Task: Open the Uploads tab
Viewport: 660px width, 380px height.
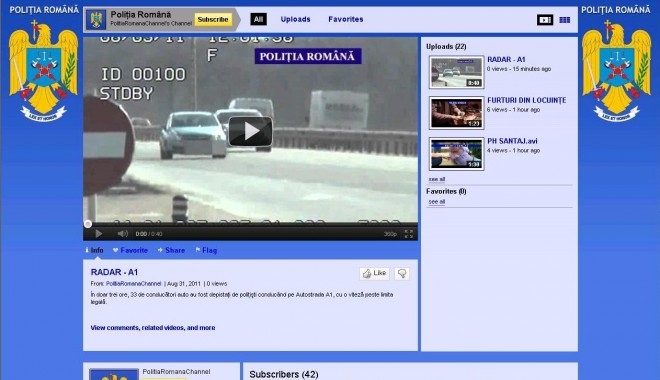Action: coord(295,19)
